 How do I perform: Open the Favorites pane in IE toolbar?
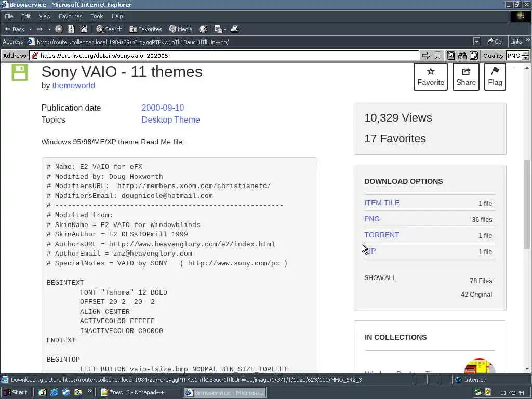coord(145,29)
